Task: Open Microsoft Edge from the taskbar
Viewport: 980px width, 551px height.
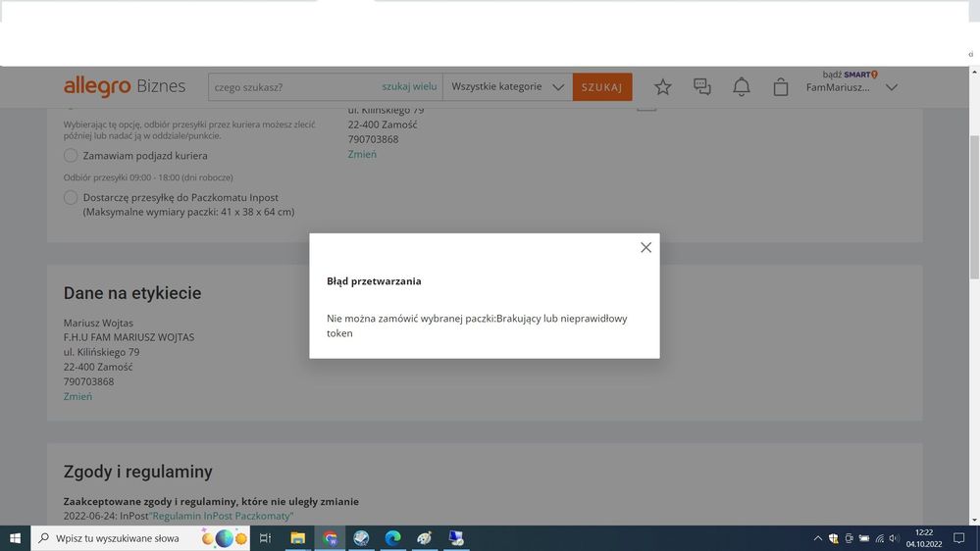Action: (393, 538)
